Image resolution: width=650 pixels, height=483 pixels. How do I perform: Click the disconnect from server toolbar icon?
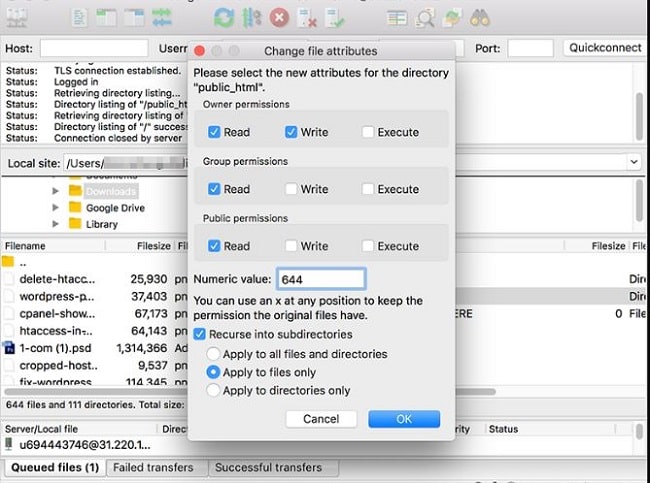[308, 16]
